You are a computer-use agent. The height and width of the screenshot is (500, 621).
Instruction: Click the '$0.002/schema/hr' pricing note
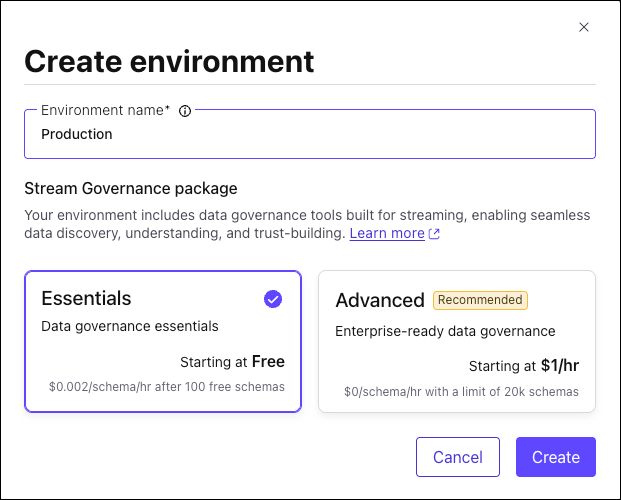pyautogui.click(x=166, y=386)
